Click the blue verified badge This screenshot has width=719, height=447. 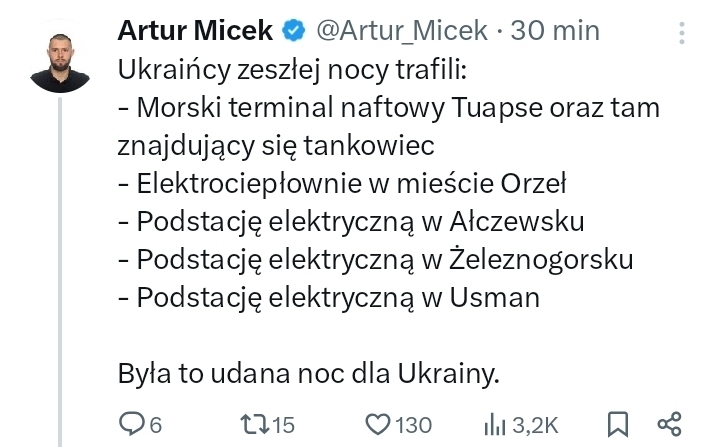[x=293, y=32]
